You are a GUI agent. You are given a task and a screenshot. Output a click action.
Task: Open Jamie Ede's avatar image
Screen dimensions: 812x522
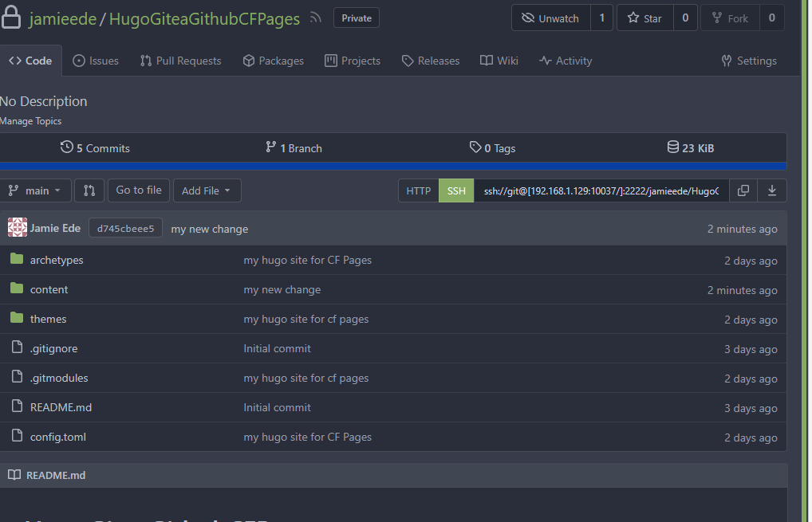coord(18,228)
